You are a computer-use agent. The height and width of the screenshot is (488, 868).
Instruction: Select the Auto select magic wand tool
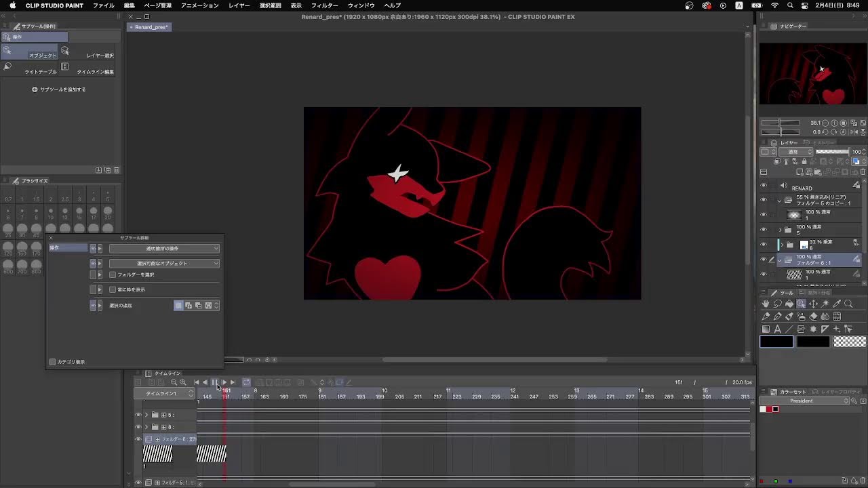click(x=825, y=304)
